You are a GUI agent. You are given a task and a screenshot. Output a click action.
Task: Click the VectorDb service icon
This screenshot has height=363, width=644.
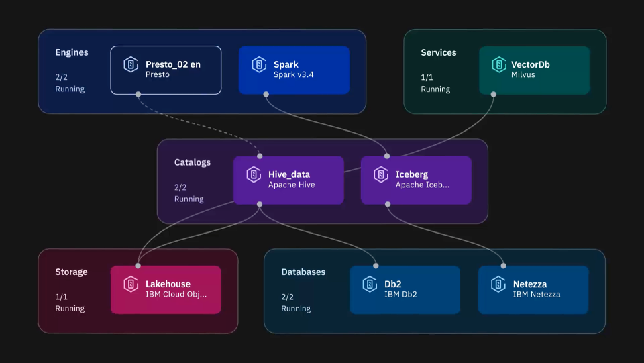coord(498,64)
